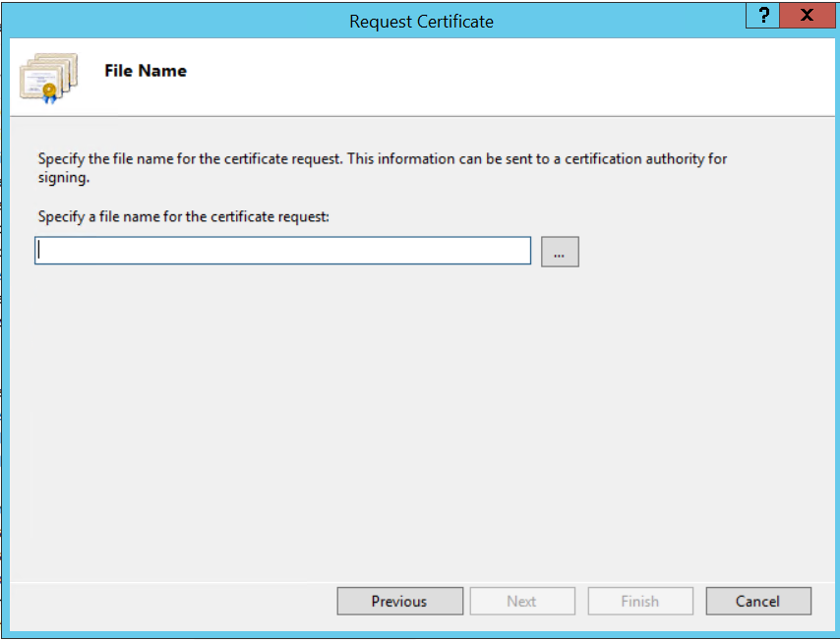This screenshot has height=640, width=840.
Task: Close the Request Certificate dialog
Action: click(x=808, y=15)
